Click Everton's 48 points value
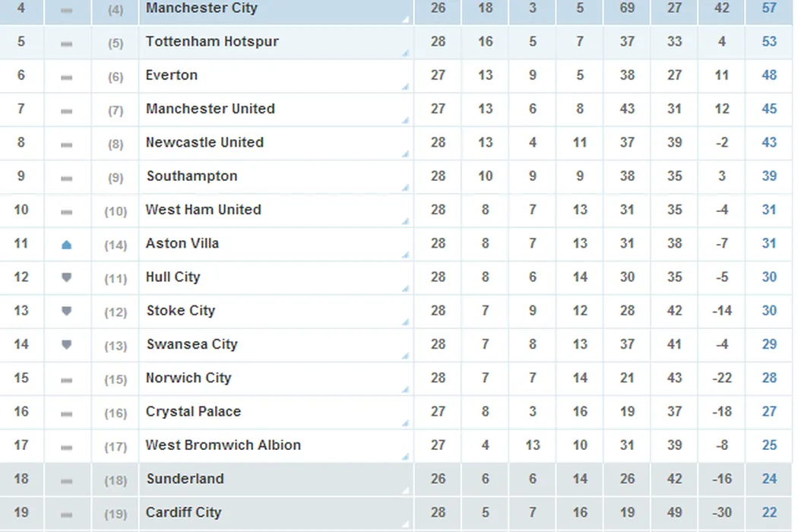This screenshot has width=798, height=532. [769, 75]
